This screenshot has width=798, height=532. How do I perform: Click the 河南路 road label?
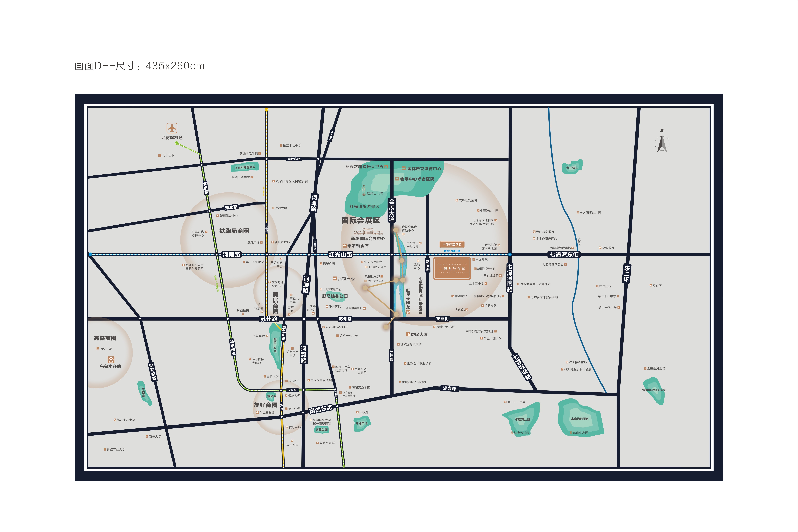[231, 255]
